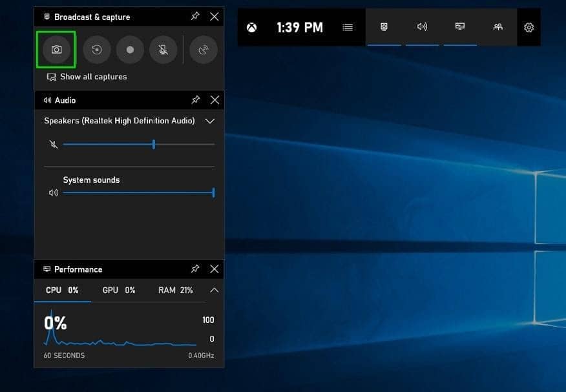Take a screenshot with the camera icon
The width and height of the screenshot is (566, 392).
(x=56, y=50)
